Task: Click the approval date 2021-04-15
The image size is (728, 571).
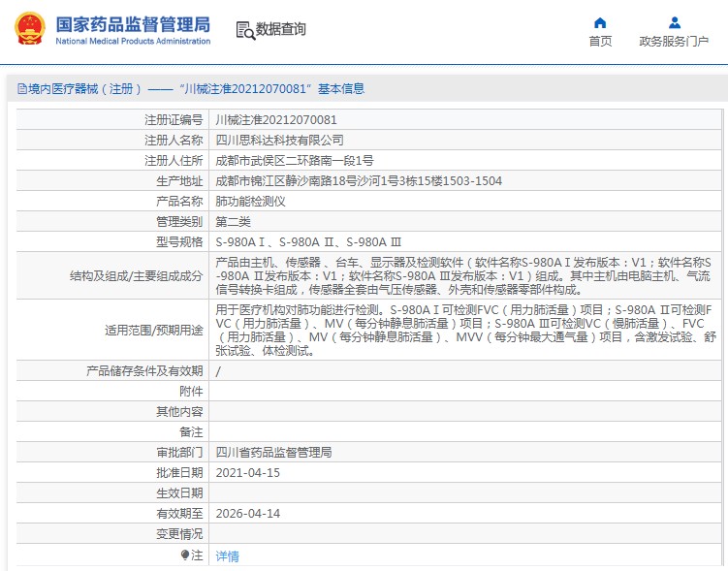Action: (x=246, y=472)
